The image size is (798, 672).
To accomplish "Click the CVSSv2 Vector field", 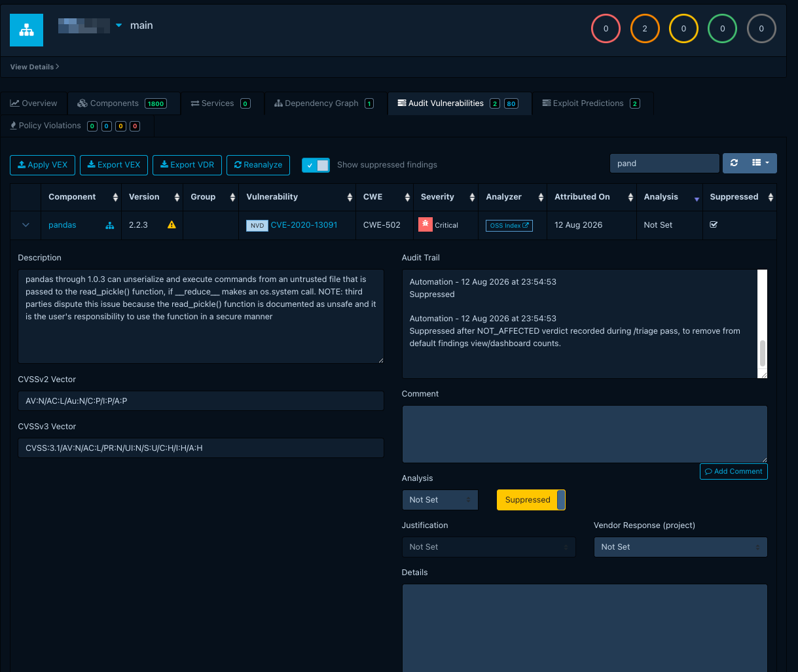I will tap(201, 401).
